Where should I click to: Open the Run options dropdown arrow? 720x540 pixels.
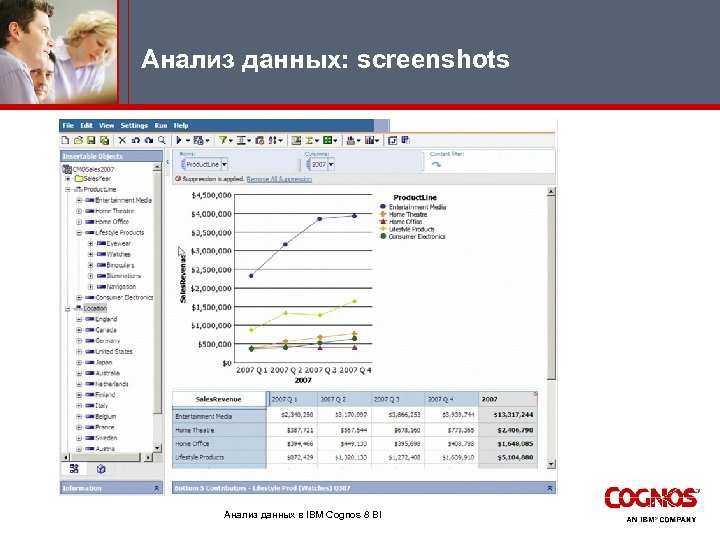[x=187, y=141]
